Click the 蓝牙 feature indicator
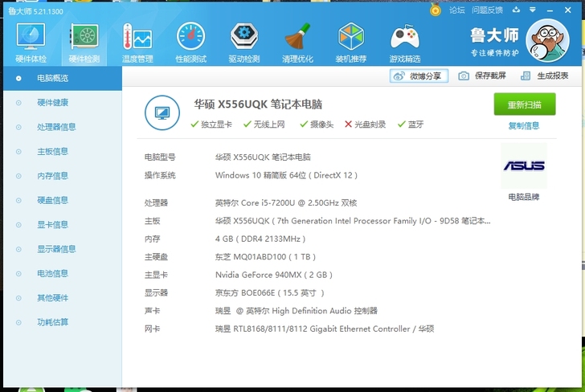This screenshot has width=585, height=392. 411,125
